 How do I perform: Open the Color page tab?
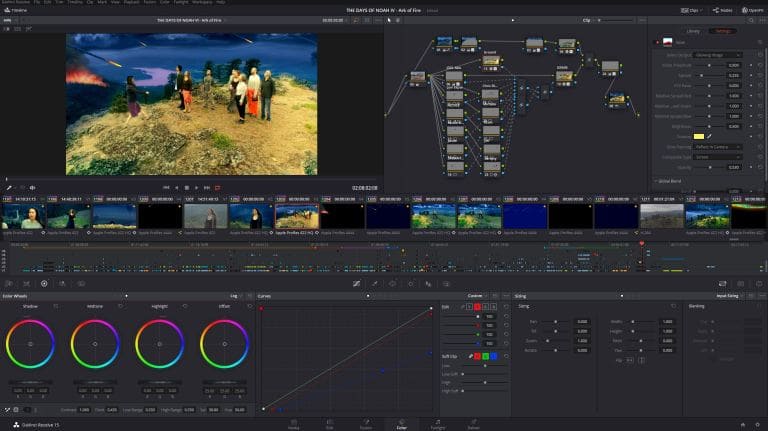(x=402, y=425)
